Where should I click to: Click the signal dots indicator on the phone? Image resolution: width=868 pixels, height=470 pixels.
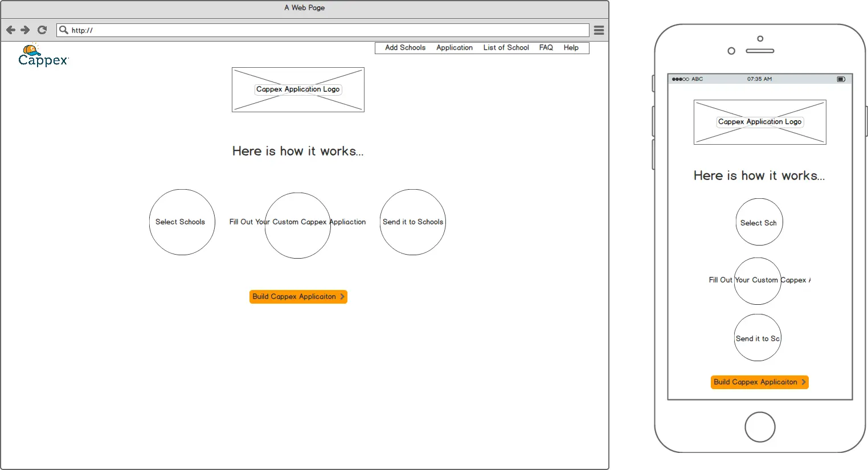click(680, 79)
